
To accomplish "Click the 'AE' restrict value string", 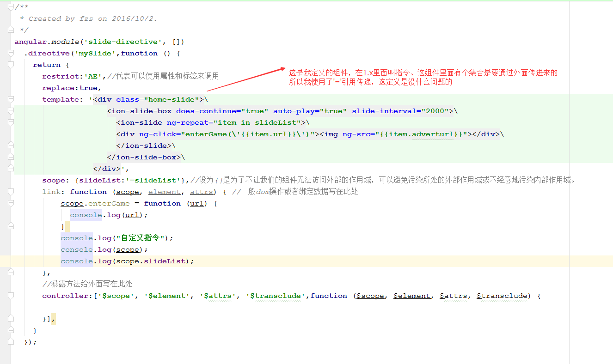I will 93,76.
